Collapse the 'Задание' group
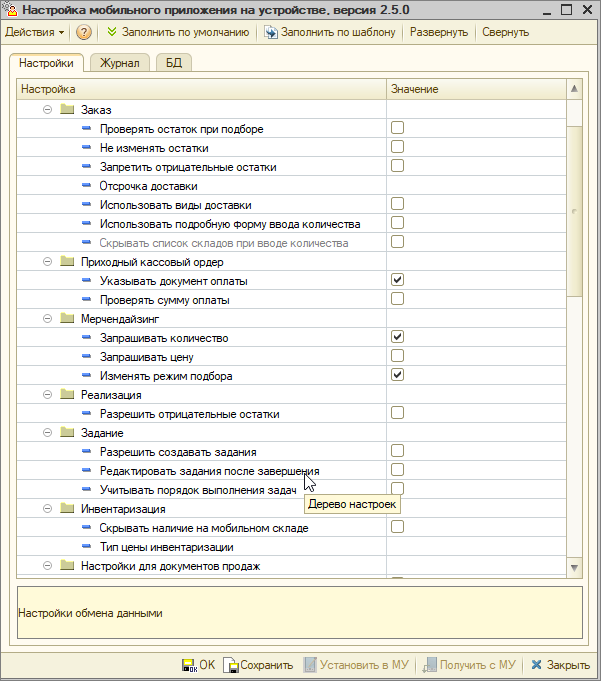This screenshot has width=601, height=681. tap(47, 433)
